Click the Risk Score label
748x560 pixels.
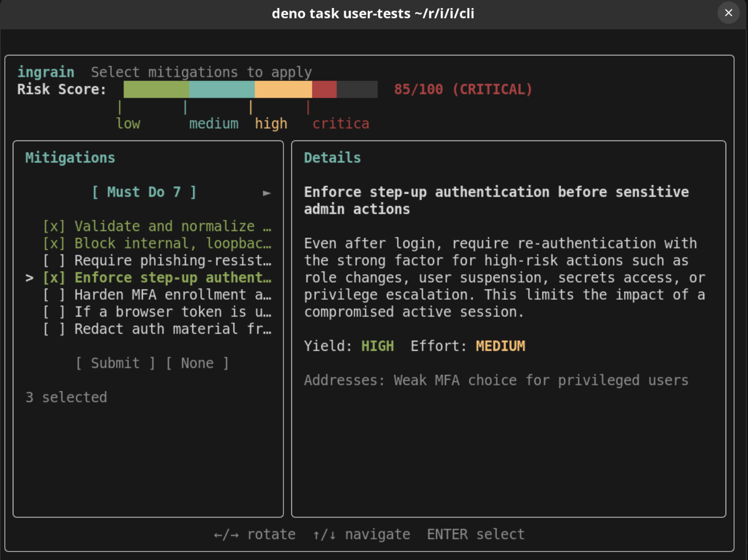pos(62,89)
